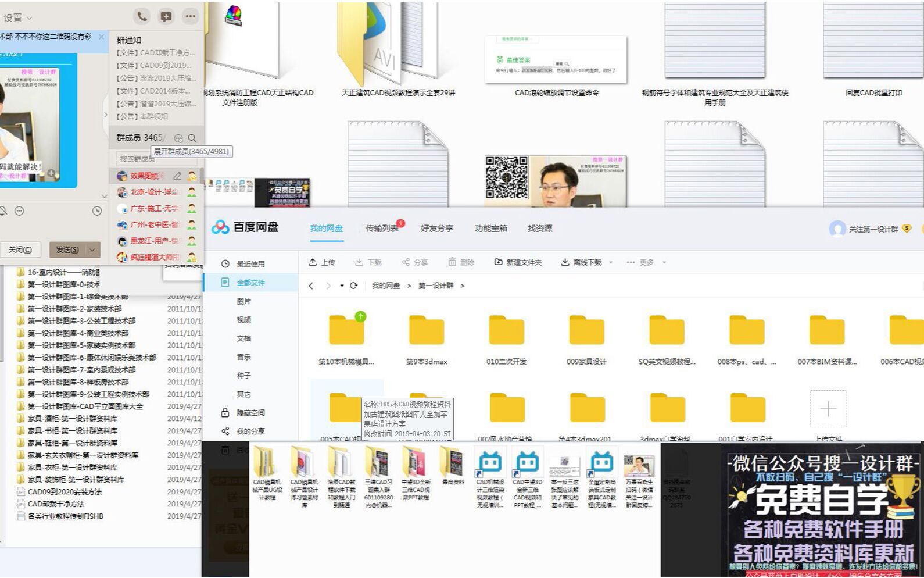Go back with the netdisk back arrow
The height and width of the screenshot is (578, 924).
311,286
